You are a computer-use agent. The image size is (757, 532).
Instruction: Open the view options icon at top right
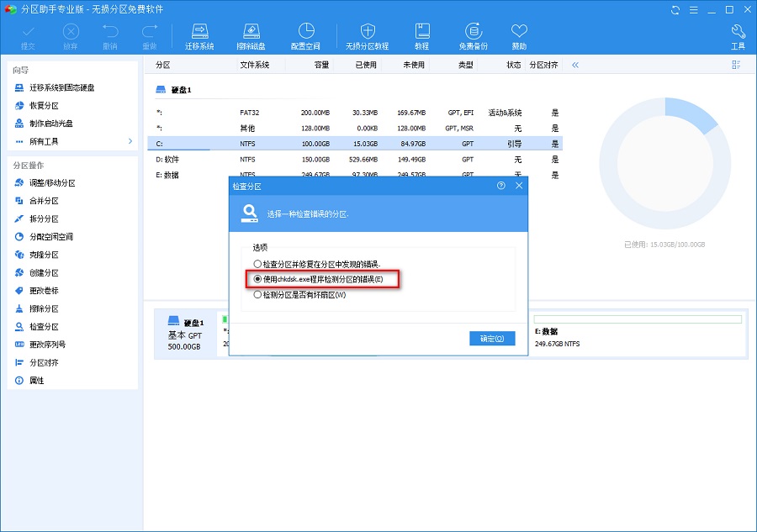point(736,65)
